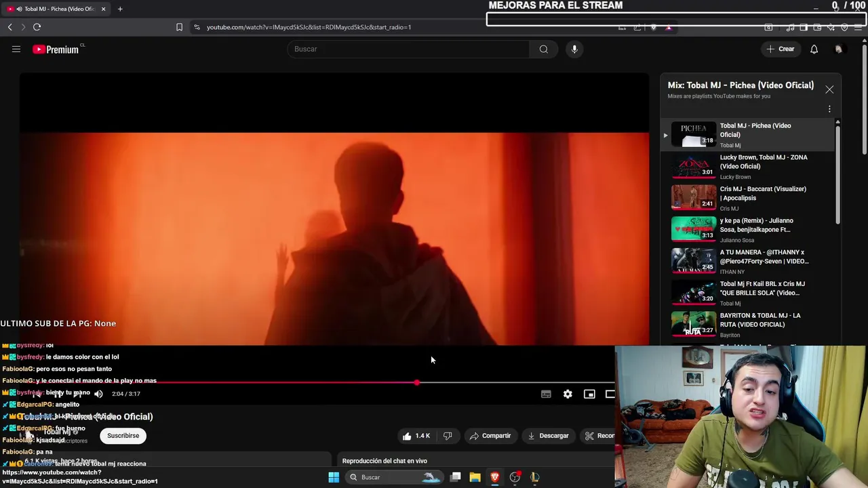
Task: Switch to miniplayer mode
Action: 589,394
